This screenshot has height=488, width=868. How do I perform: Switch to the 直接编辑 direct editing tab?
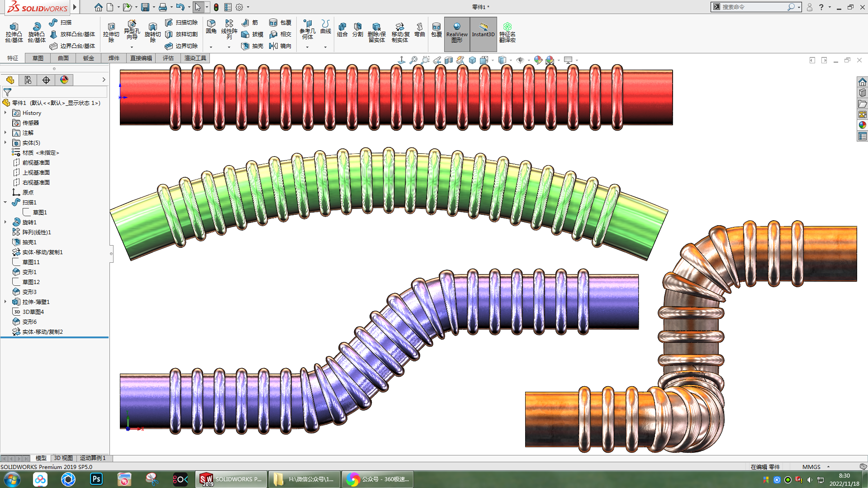(x=141, y=58)
